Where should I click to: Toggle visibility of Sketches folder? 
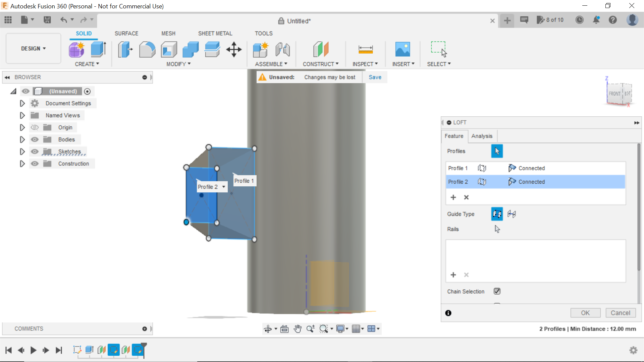[x=34, y=151]
